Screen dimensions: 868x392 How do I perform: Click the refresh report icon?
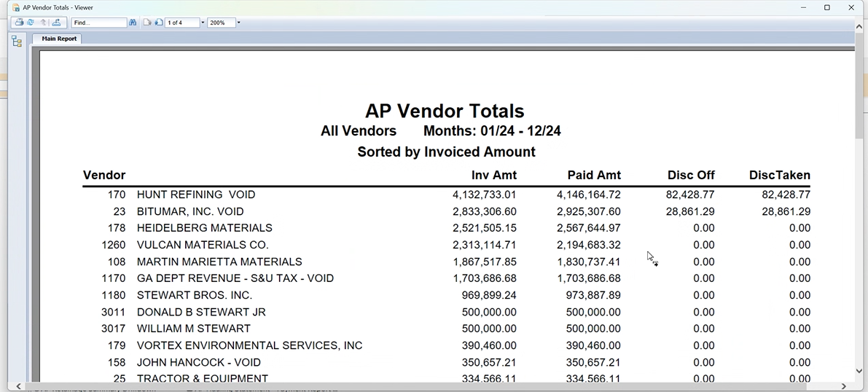31,23
